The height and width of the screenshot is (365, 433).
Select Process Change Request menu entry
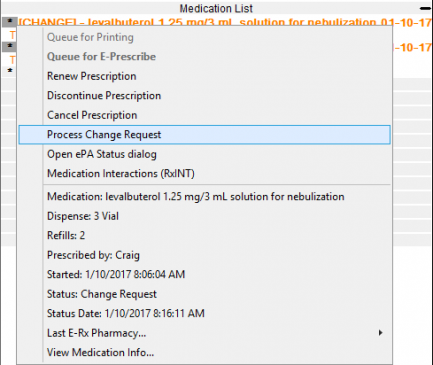[204, 135]
